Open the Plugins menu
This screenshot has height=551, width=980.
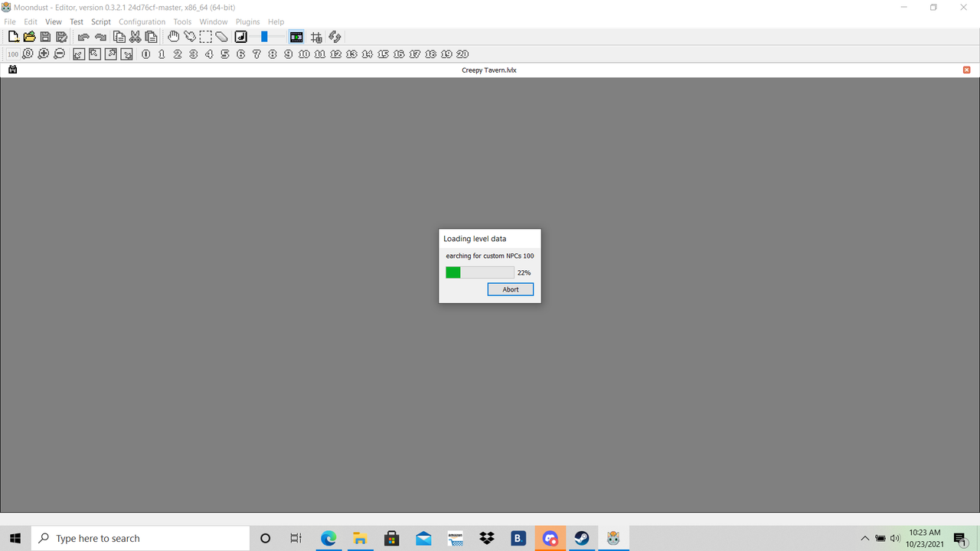(247, 21)
